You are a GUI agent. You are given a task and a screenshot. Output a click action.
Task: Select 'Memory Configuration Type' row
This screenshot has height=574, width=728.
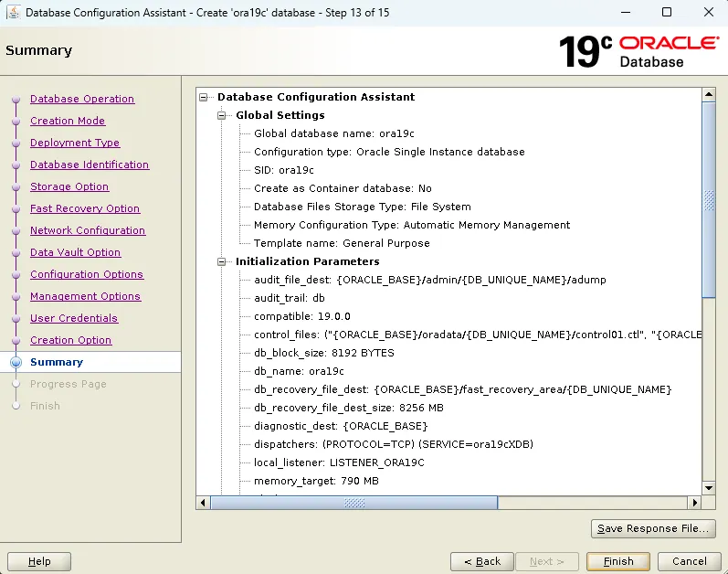tap(412, 225)
